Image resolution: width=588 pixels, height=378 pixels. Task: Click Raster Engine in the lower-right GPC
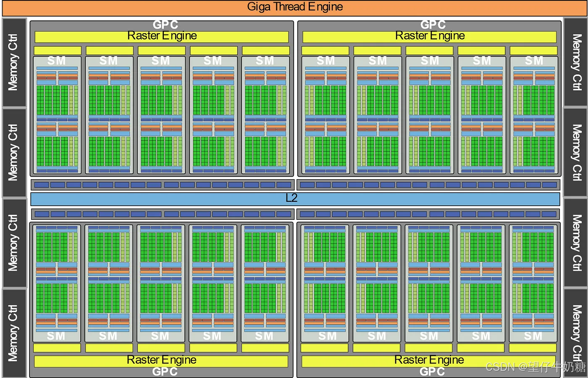[x=429, y=361]
